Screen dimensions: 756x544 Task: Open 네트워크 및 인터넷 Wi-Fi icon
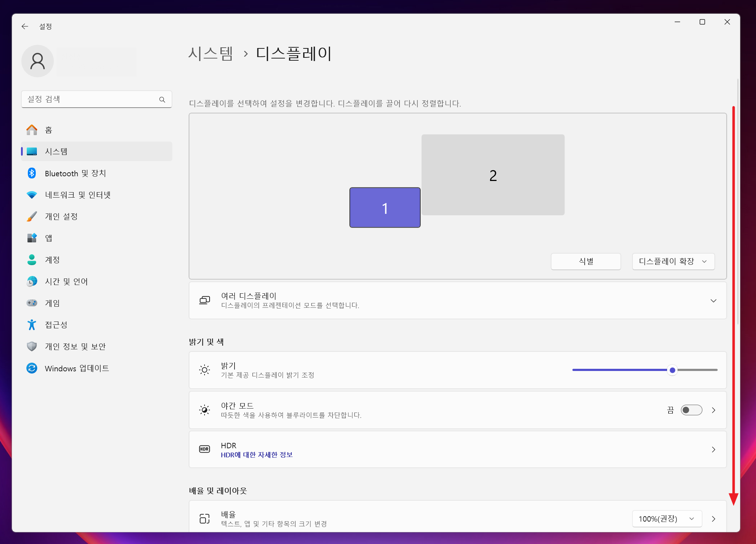[x=32, y=195]
